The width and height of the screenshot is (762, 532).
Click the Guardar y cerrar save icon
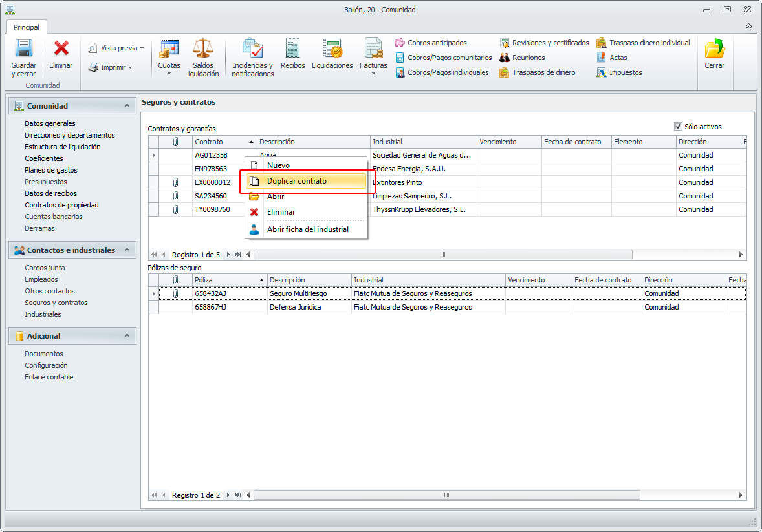pyautogui.click(x=24, y=48)
